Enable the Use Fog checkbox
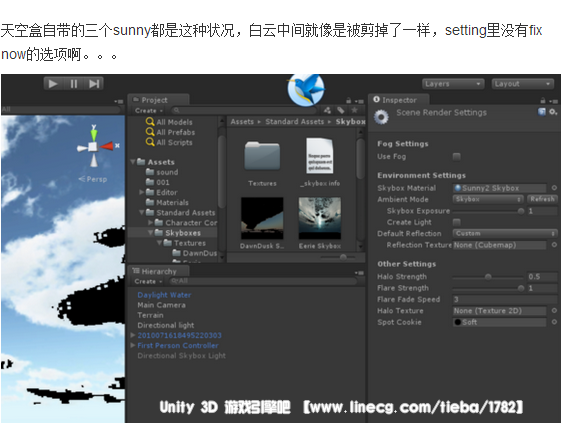The height and width of the screenshot is (424, 569). tap(457, 156)
